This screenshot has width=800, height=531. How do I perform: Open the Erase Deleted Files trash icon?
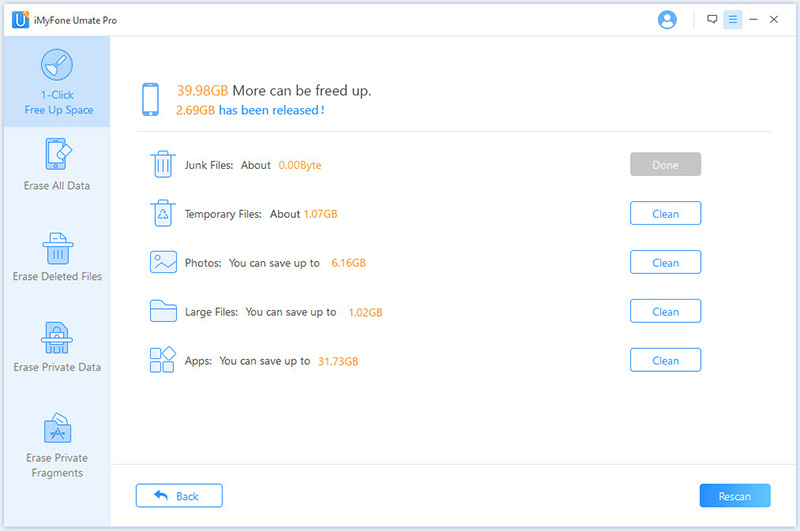pyautogui.click(x=58, y=248)
